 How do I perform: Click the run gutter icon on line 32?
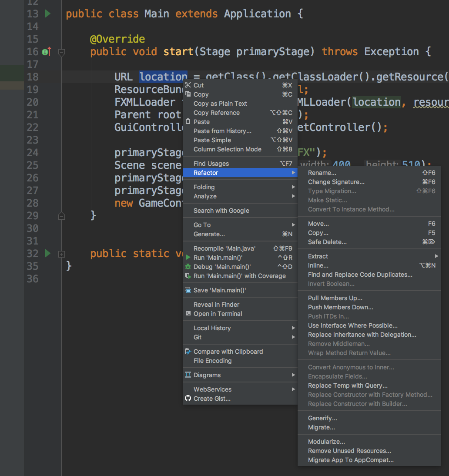pyautogui.click(x=48, y=253)
